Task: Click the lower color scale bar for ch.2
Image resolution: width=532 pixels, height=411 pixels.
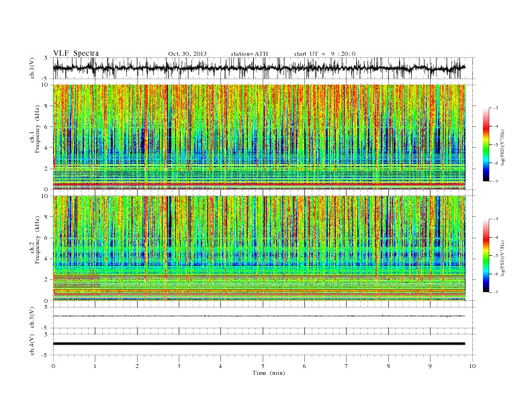Action: [x=486, y=255]
